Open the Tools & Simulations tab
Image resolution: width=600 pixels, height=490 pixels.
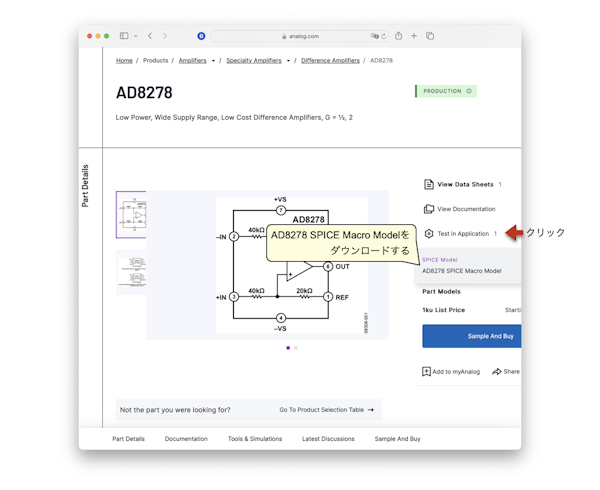[254, 439]
